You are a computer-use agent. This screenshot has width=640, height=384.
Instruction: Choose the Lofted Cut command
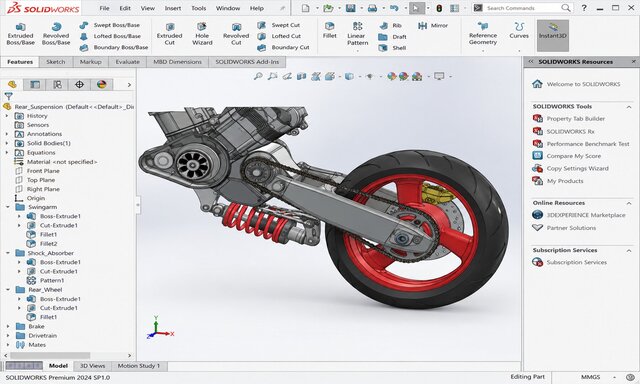tap(280, 36)
